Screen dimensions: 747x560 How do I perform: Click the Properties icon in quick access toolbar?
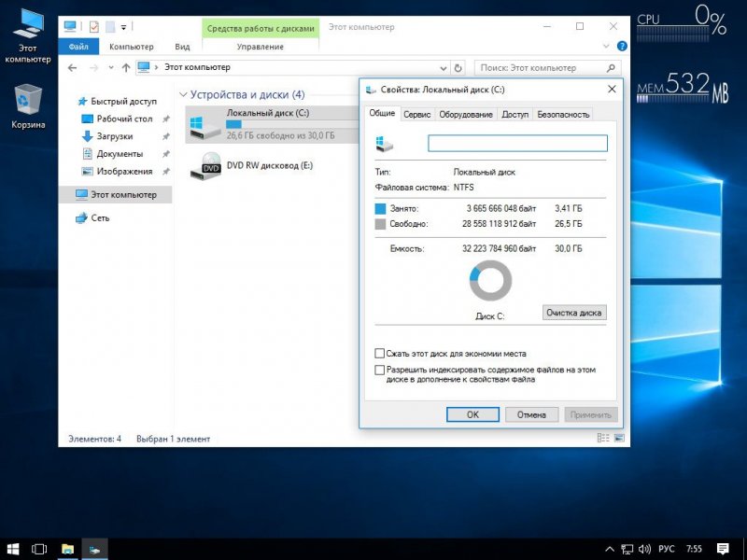(94, 27)
